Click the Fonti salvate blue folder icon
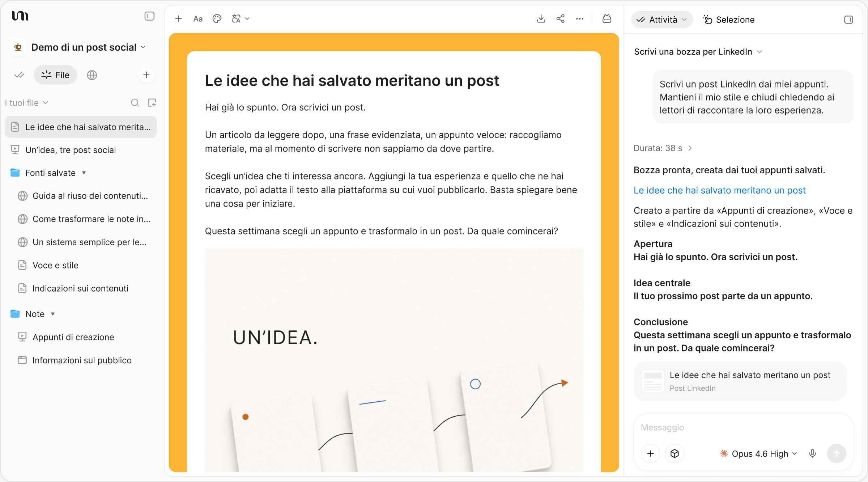 coord(15,173)
